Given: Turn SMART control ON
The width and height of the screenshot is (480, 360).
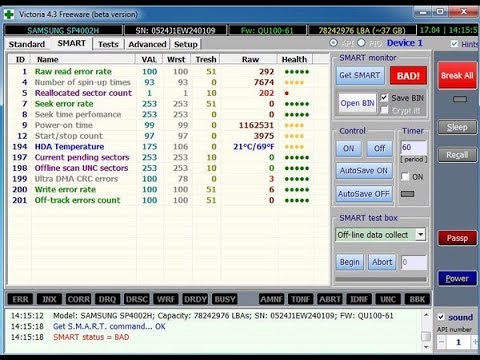Looking at the screenshot, I should click(348, 149).
